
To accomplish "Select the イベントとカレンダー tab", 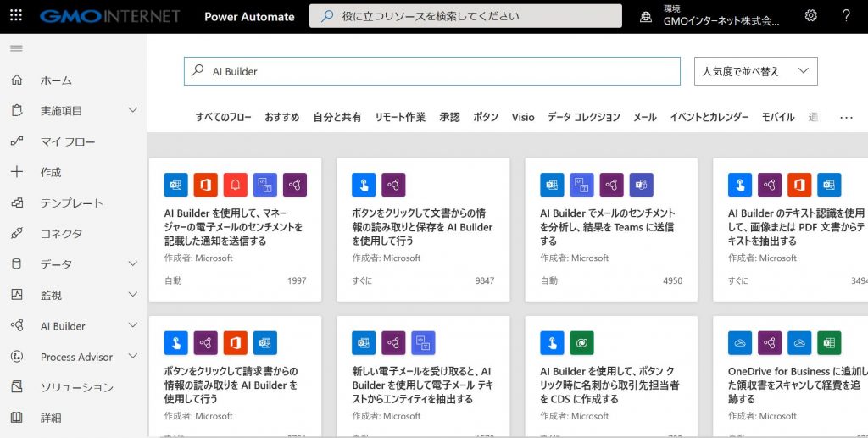I will click(709, 117).
